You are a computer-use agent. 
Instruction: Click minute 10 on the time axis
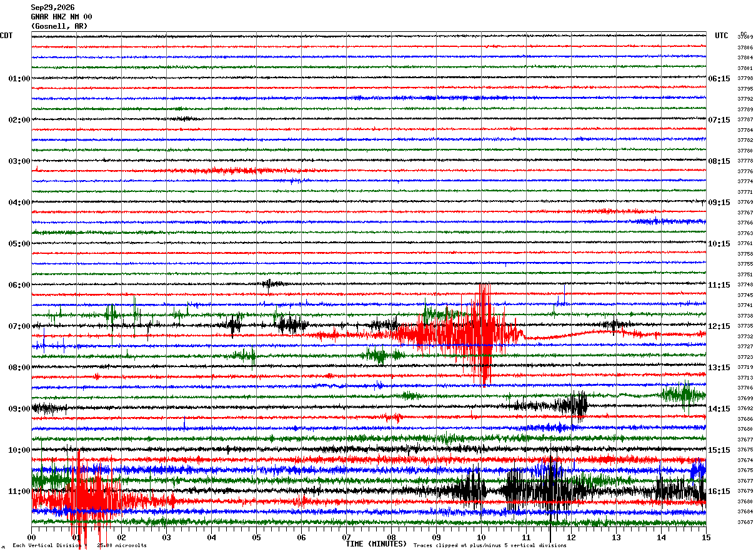click(481, 537)
